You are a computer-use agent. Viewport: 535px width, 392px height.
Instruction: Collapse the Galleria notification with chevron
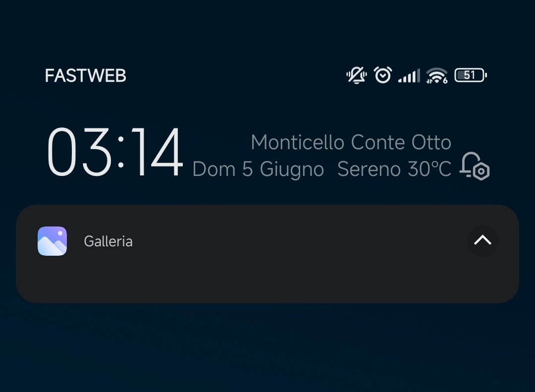[x=482, y=241]
